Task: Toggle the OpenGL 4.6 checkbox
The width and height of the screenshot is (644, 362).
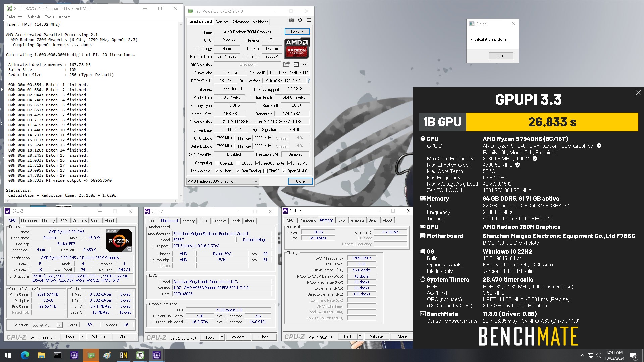Action: coord(284,171)
